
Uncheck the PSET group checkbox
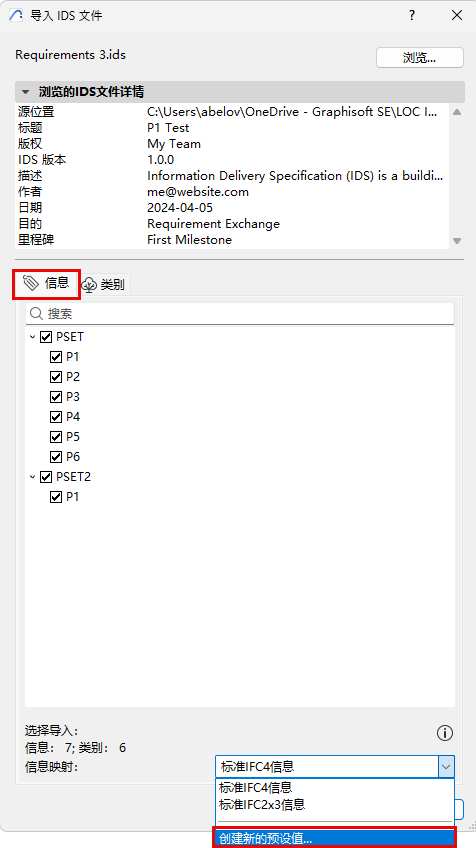pyautogui.click(x=46, y=337)
